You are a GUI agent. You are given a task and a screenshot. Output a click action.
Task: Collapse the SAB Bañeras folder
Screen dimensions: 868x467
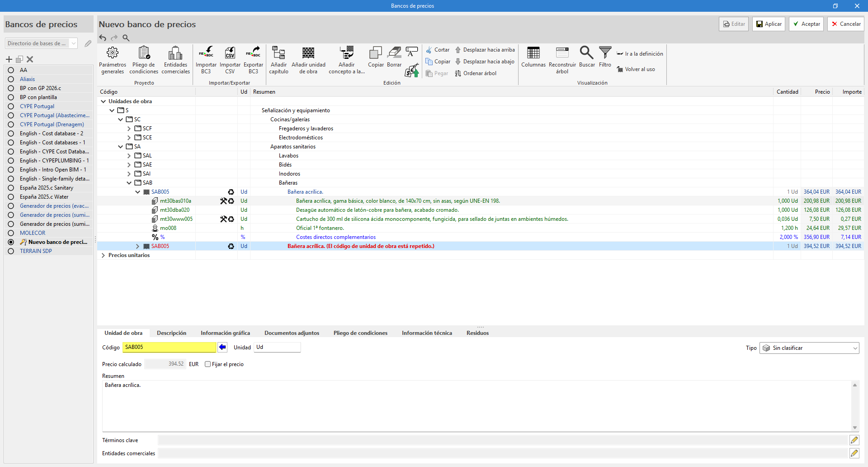click(x=129, y=183)
